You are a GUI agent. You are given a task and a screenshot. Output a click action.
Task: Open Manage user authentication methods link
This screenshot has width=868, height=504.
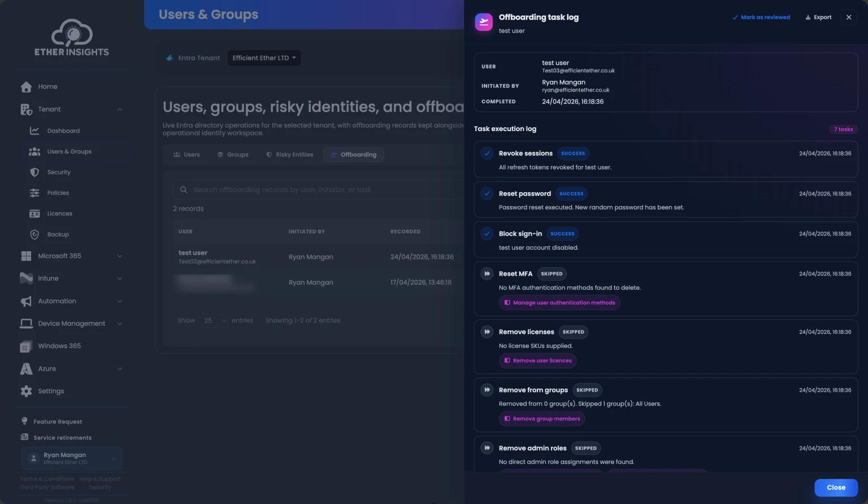coord(559,303)
